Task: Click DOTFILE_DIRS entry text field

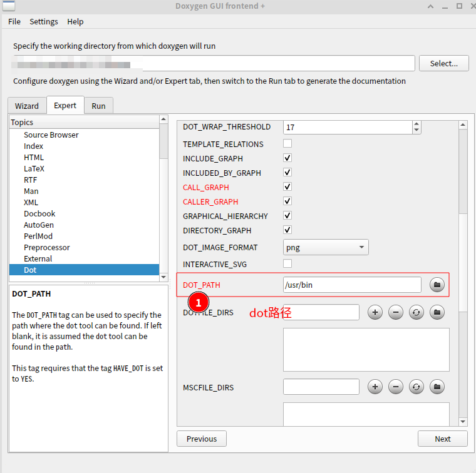Action: click(x=321, y=312)
